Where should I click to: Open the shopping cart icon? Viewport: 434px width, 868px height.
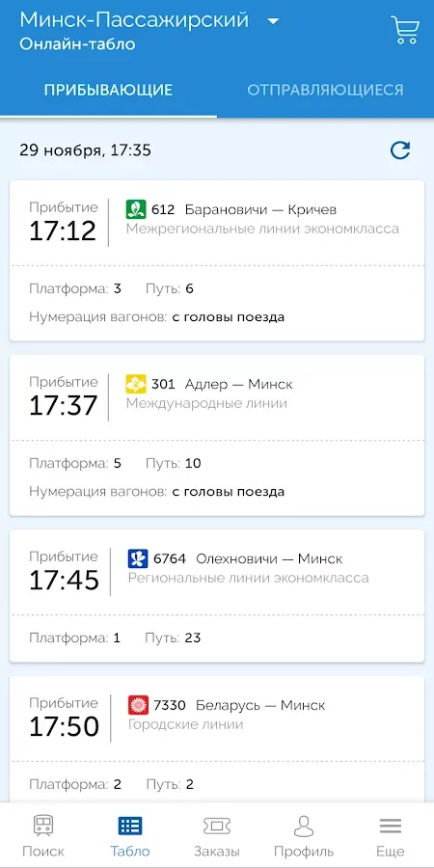click(405, 29)
